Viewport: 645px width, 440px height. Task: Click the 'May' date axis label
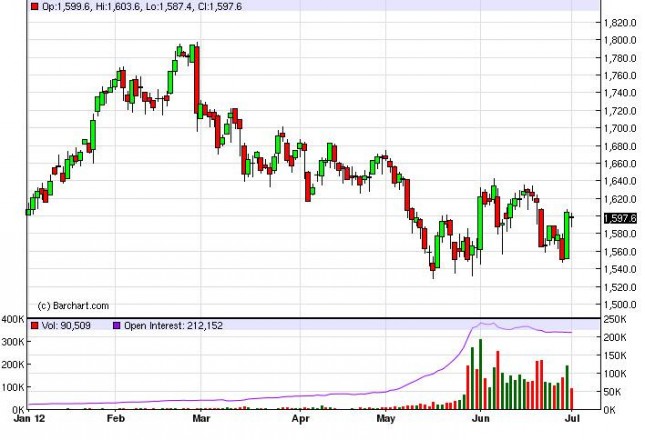point(386,419)
